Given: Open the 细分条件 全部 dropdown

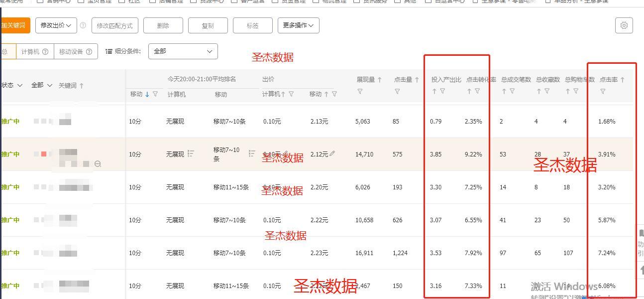Looking at the screenshot, I should (183, 51).
